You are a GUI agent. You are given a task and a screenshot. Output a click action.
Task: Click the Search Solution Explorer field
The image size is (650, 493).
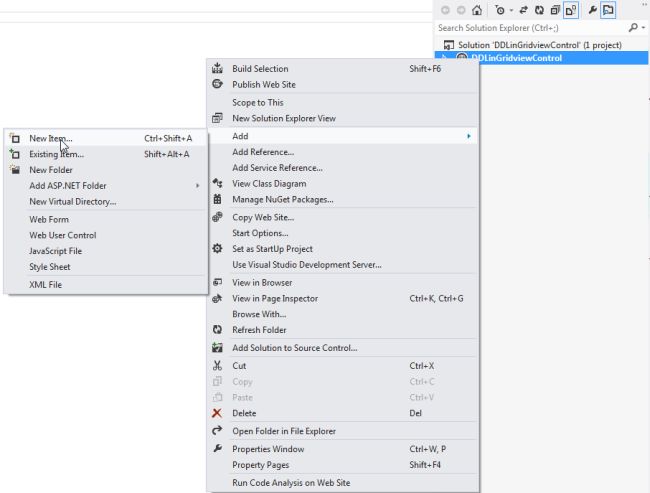[x=531, y=28]
